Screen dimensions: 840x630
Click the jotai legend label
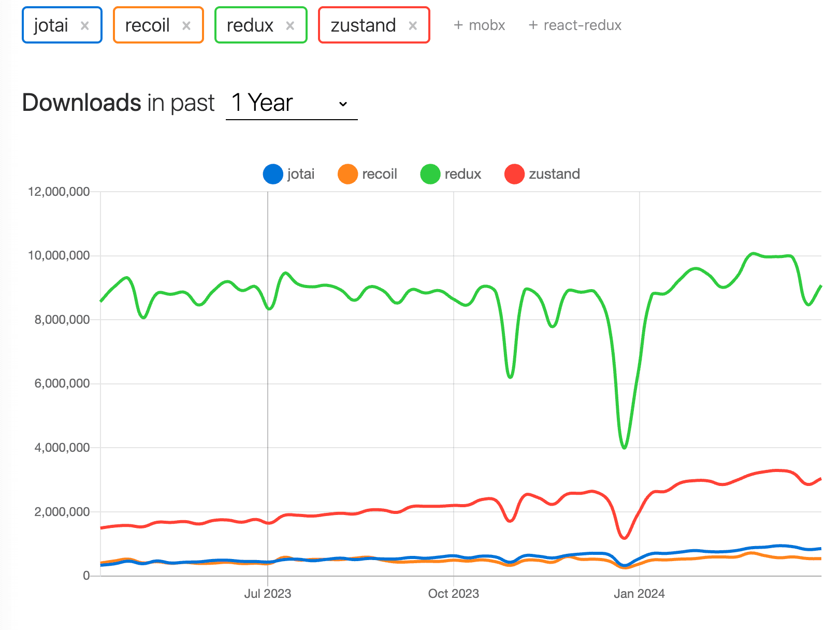coord(301,174)
